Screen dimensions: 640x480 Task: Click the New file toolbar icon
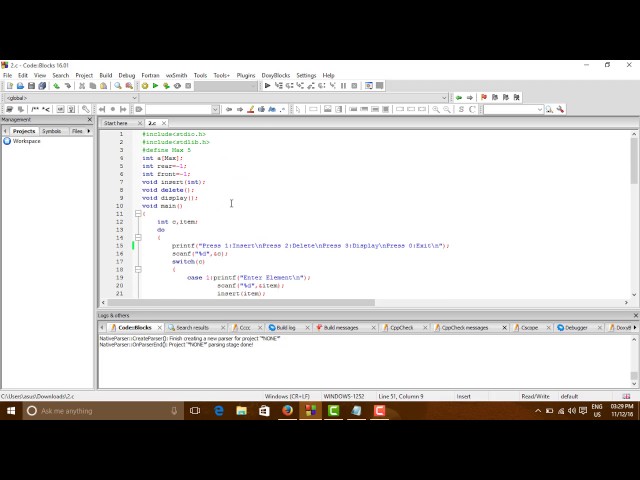[x=9, y=86]
